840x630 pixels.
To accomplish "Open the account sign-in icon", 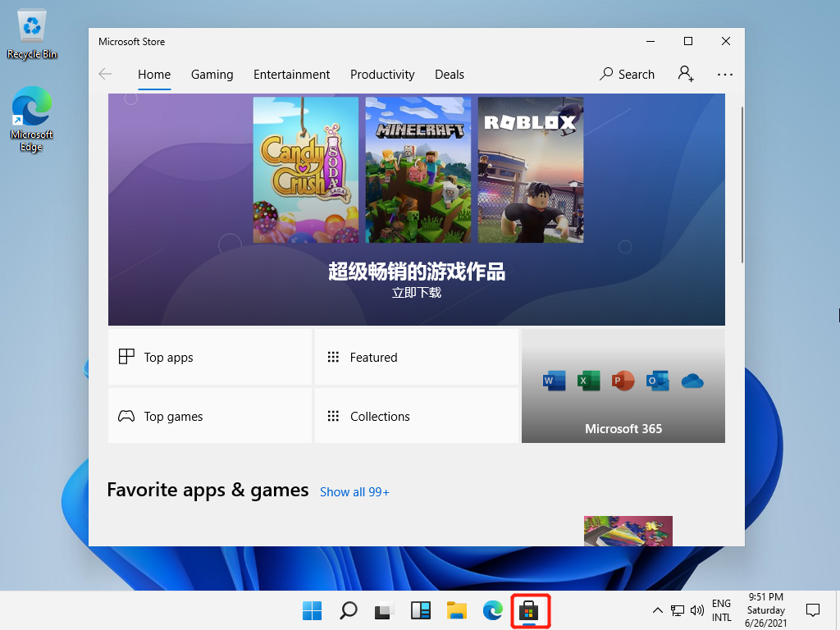I will pyautogui.click(x=686, y=74).
